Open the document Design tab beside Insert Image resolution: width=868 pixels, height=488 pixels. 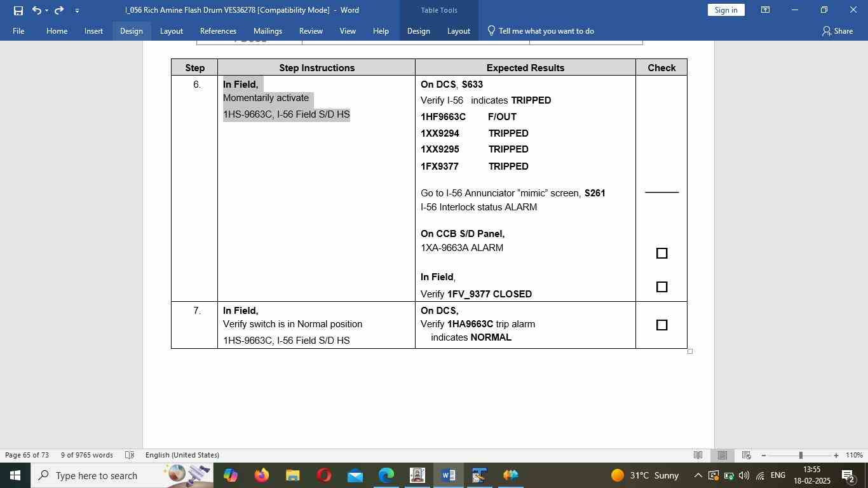[x=131, y=30]
